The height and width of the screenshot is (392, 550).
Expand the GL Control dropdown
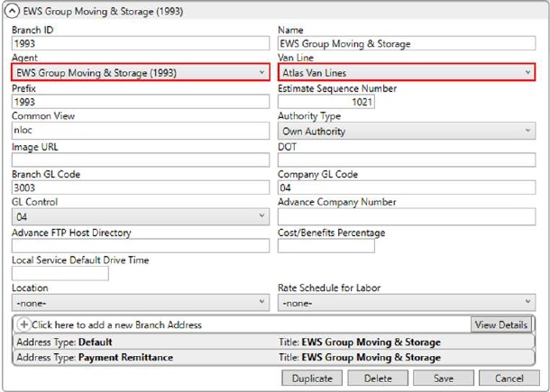coord(140,217)
